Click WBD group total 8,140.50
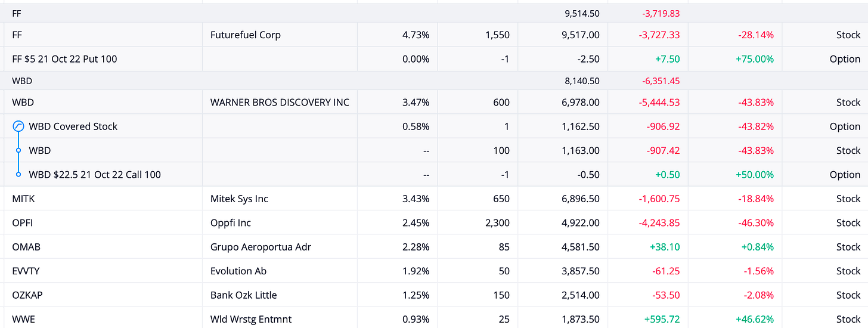 (582, 81)
